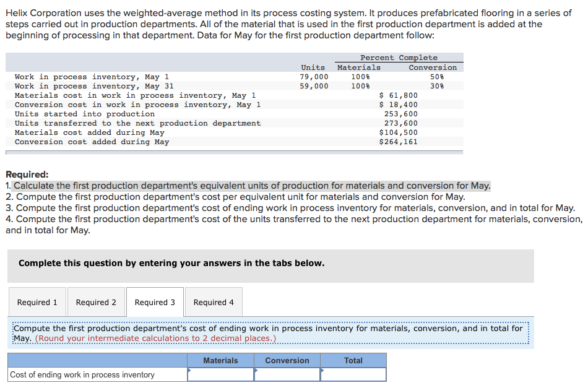Click 'Work in process inventory, May 31' row label
The height and width of the screenshot is (388, 588).
94,86
